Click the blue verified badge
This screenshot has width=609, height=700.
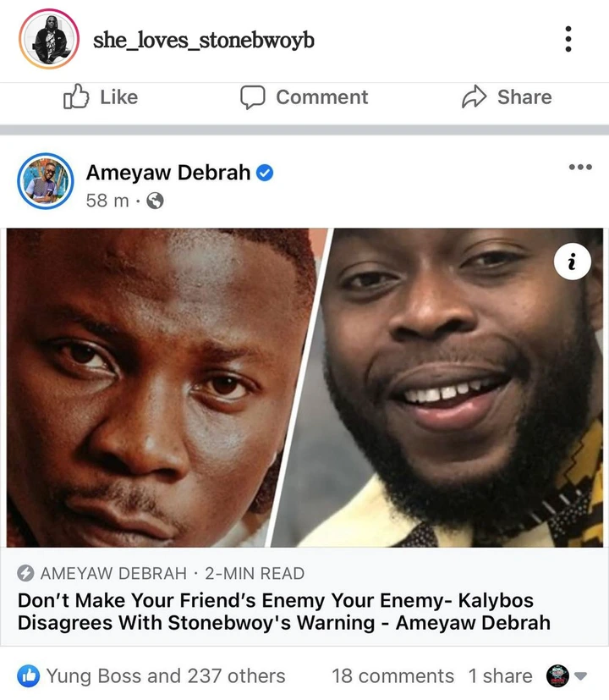point(265,173)
